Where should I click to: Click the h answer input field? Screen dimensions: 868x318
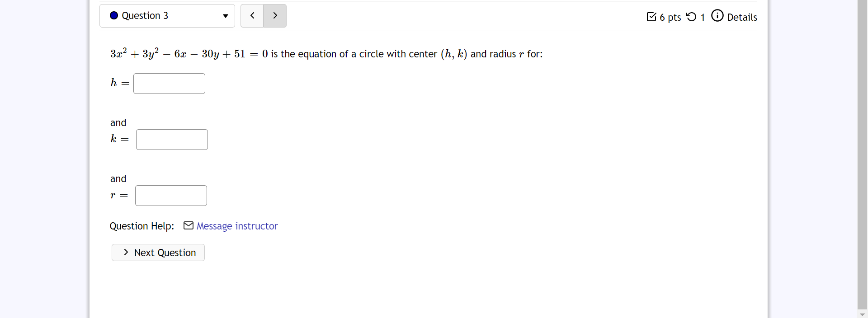[169, 83]
